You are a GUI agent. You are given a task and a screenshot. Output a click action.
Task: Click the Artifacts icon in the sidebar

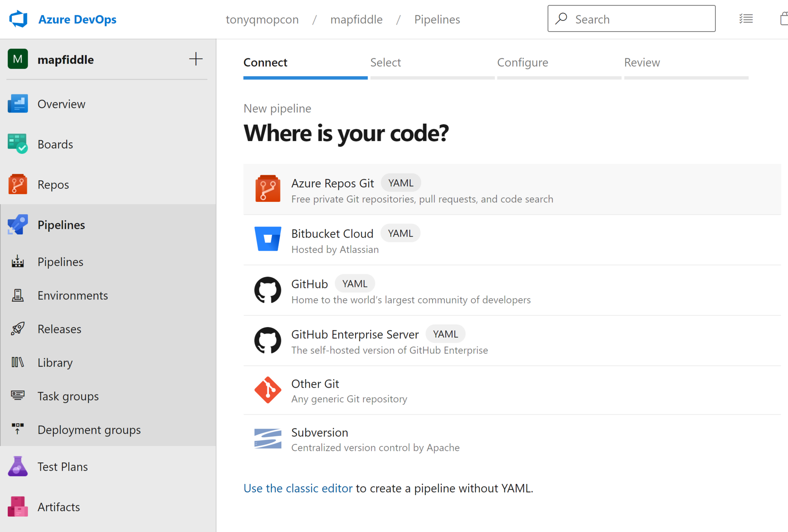click(17, 506)
